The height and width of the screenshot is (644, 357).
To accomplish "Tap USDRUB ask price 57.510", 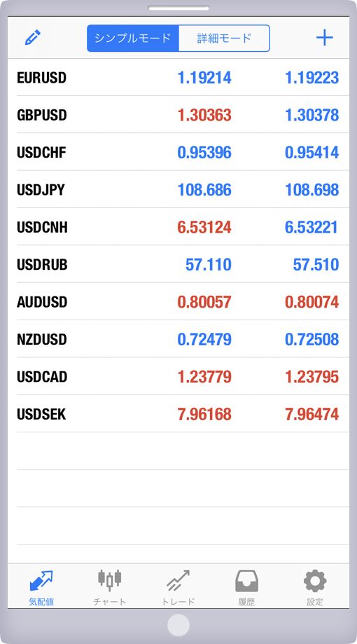I will (x=316, y=264).
